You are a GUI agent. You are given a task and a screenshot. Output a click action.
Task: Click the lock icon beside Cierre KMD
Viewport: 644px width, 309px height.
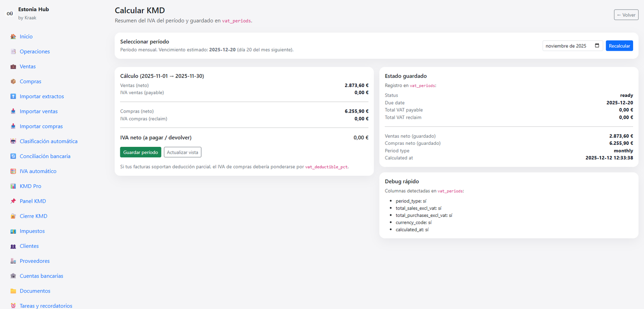[13, 216]
